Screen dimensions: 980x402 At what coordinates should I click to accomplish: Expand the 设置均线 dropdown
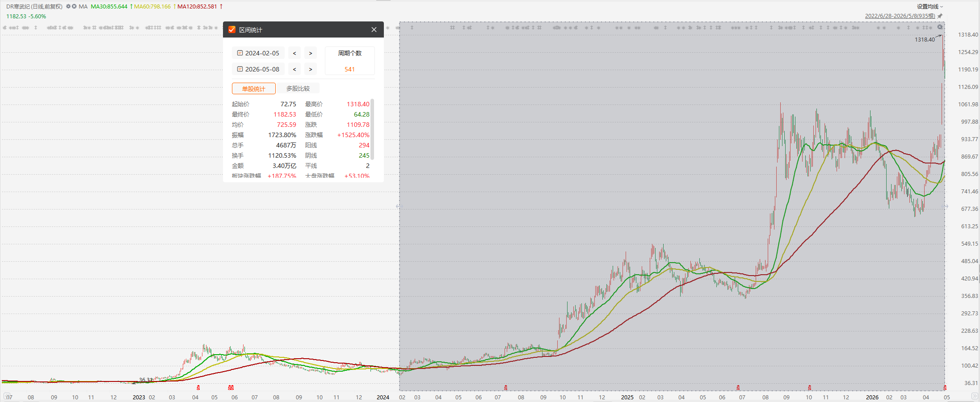pos(930,7)
